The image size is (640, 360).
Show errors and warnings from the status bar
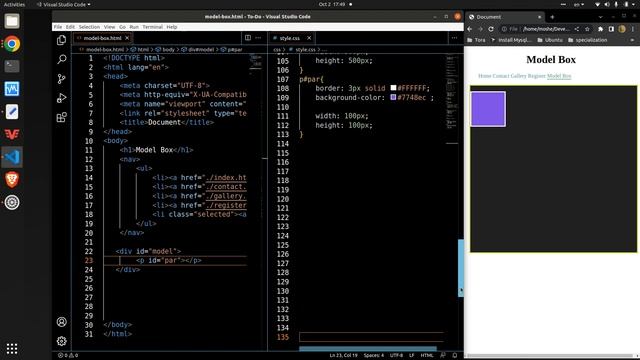pos(68,355)
